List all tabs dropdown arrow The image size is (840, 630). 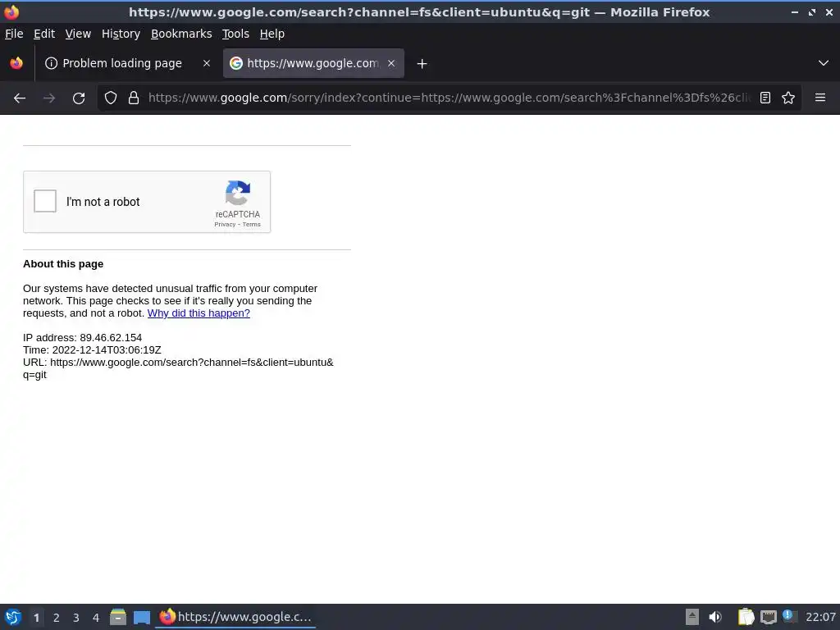tap(824, 63)
